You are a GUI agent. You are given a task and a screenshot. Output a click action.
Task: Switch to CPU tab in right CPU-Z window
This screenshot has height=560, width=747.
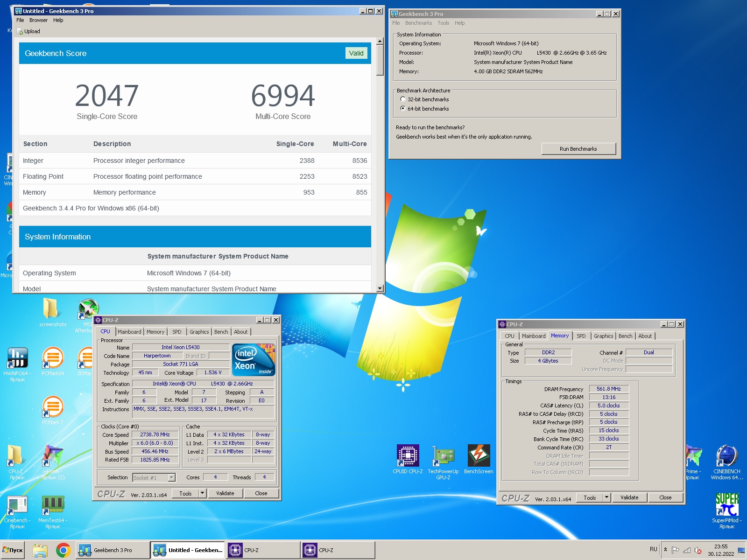coord(509,336)
